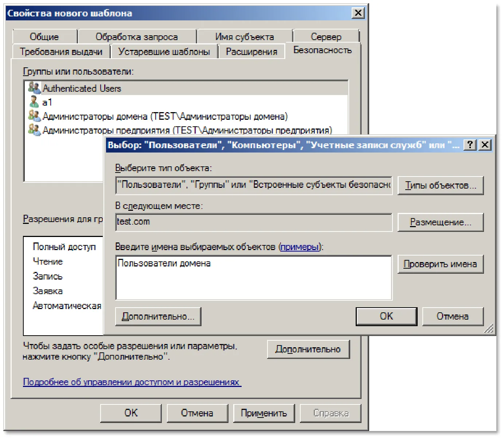Click the Чтение permission row
This screenshot has height=439, width=504.
click(x=48, y=261)
